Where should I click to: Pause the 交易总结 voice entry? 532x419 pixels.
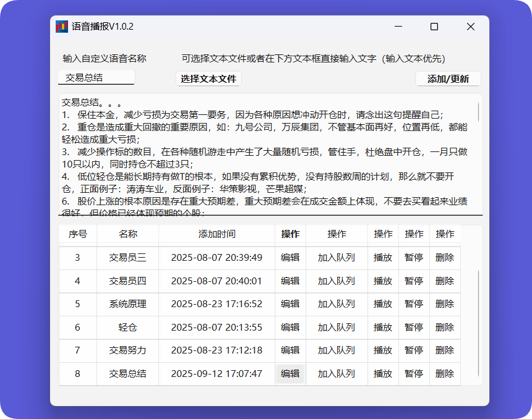pos(414,374)
